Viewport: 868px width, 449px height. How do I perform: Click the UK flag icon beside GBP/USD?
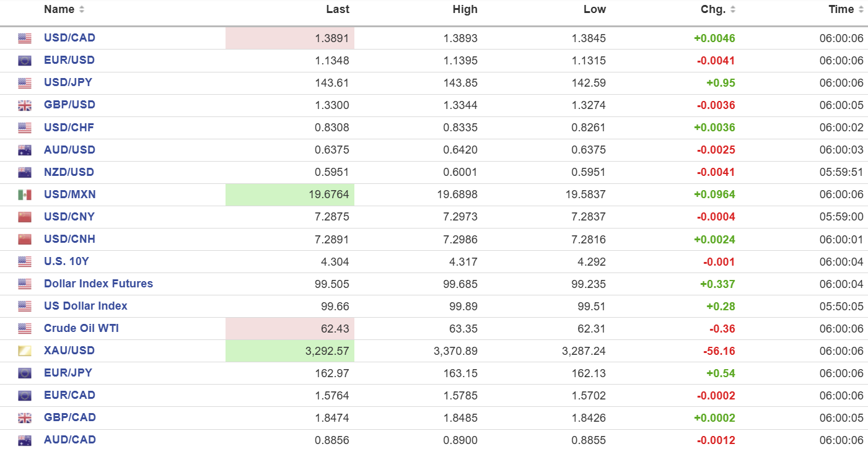[x=25, y=105]
